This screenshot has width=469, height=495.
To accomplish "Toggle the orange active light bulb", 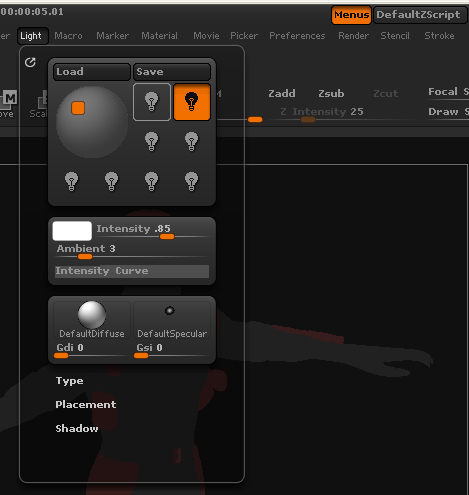I will click(192, 102).
